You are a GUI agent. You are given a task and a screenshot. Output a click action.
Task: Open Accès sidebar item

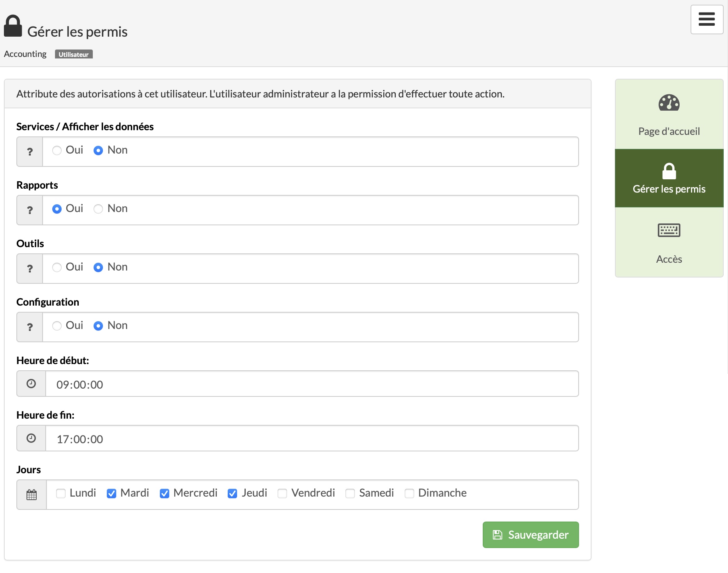point(669,242)
